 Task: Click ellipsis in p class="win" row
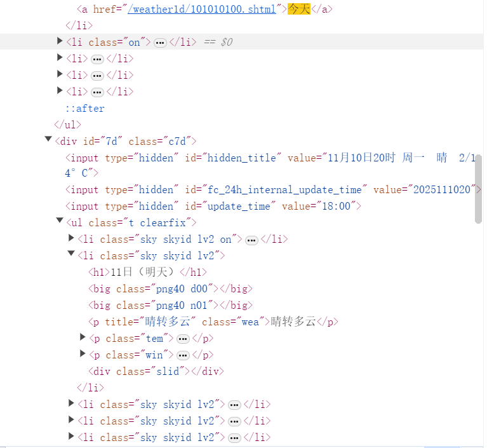[x=183, y=356]
